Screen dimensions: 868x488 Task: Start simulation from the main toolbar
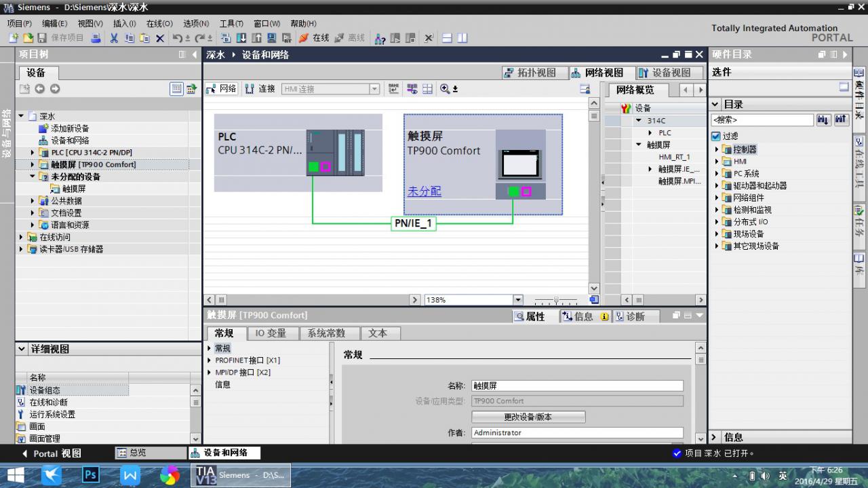click(x=272, y=38)
